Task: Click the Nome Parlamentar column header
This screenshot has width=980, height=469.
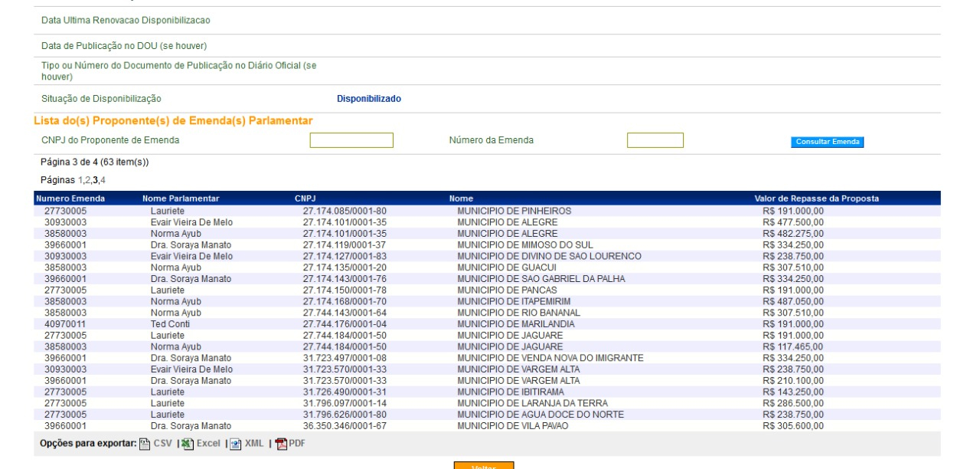Action: coord(181,199)
